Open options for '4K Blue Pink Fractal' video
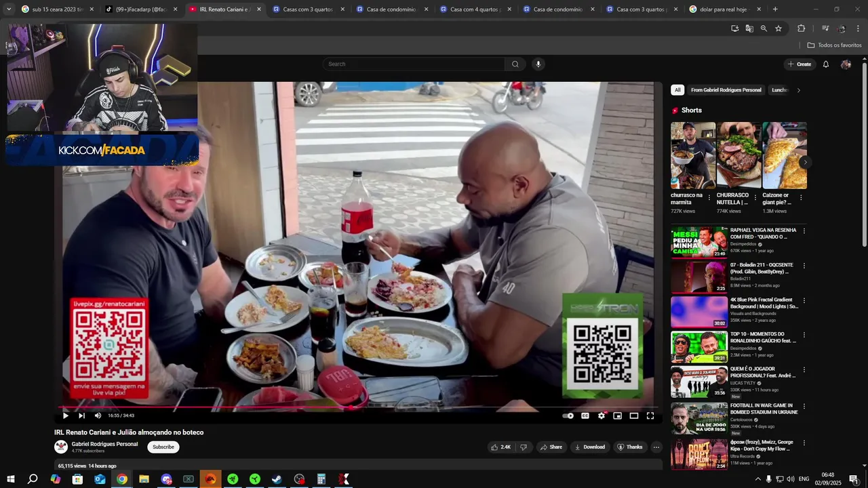The height and width of the screenshot is (488, 868). click(804, 300)
